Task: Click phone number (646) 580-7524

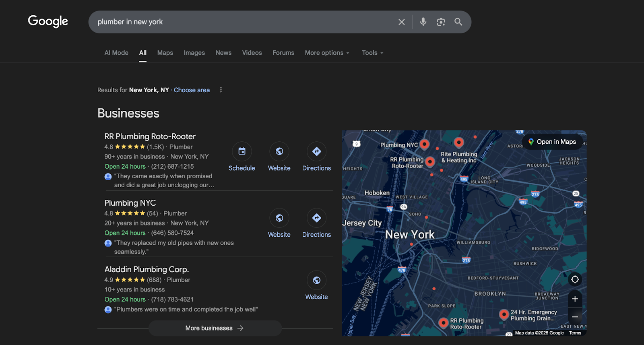Action: (x=172, y=233)
